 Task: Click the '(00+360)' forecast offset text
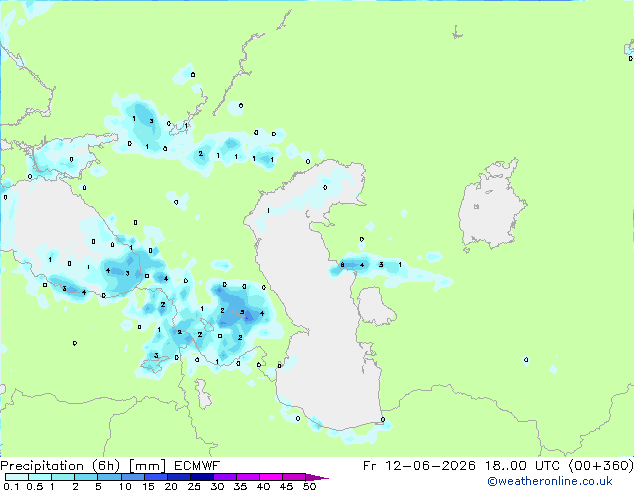[x=601, y=466]
